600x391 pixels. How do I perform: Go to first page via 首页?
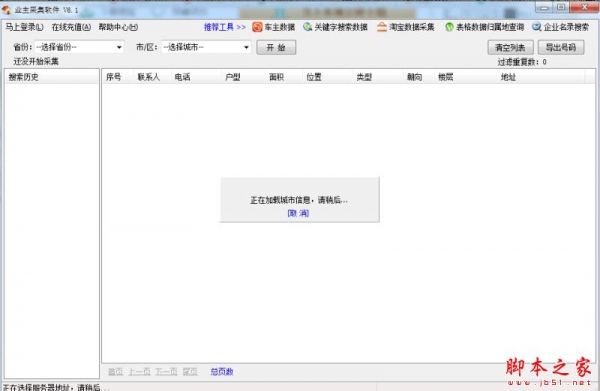coord(116,371)
